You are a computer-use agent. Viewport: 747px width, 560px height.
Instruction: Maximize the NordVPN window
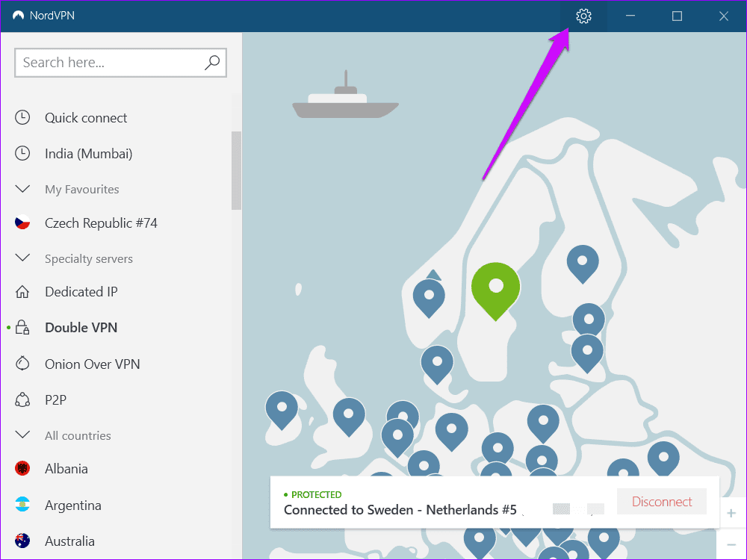(x=677, y=16)
